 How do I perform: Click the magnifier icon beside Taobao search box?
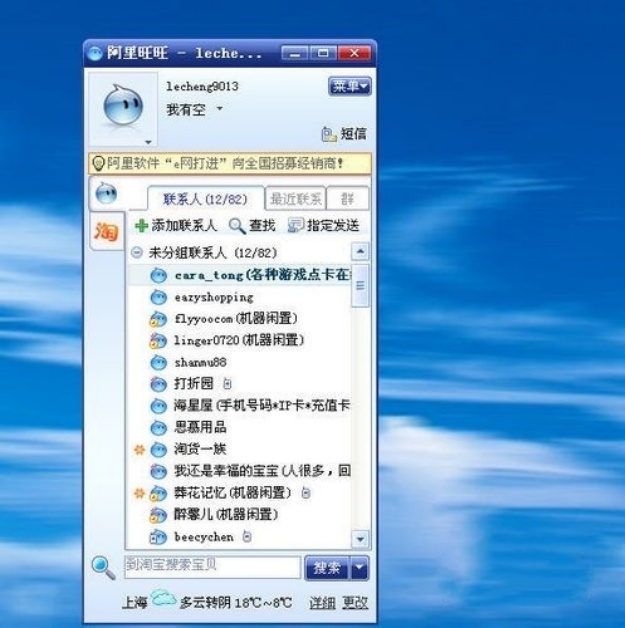pyautogui.click(x=103, y=568)
